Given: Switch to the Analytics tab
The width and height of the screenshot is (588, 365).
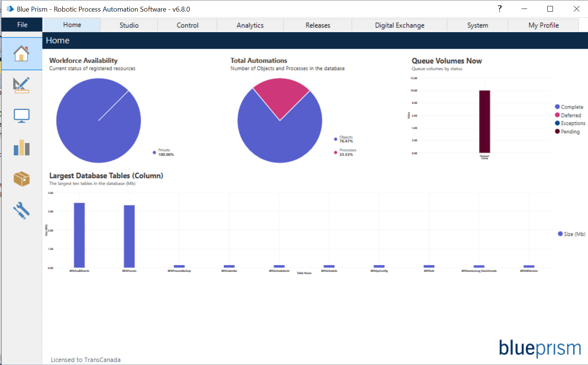Looking at the screenshot, I should click(250, 25).
